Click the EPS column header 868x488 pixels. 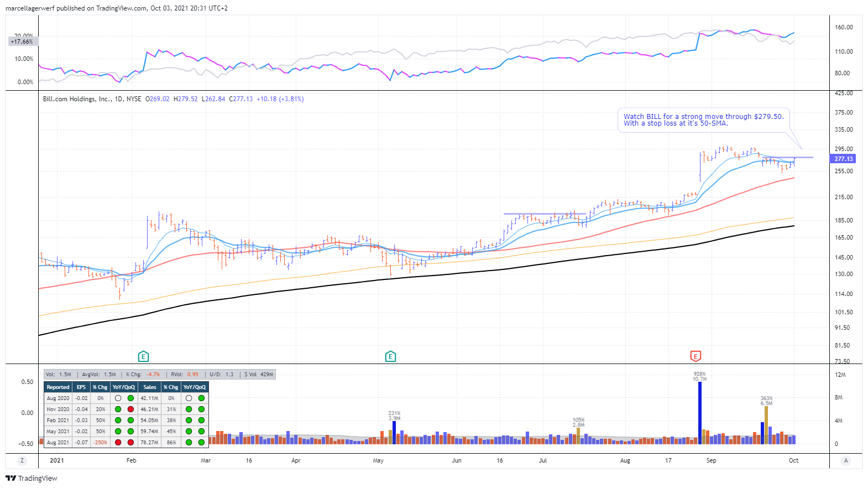[81, 387]
